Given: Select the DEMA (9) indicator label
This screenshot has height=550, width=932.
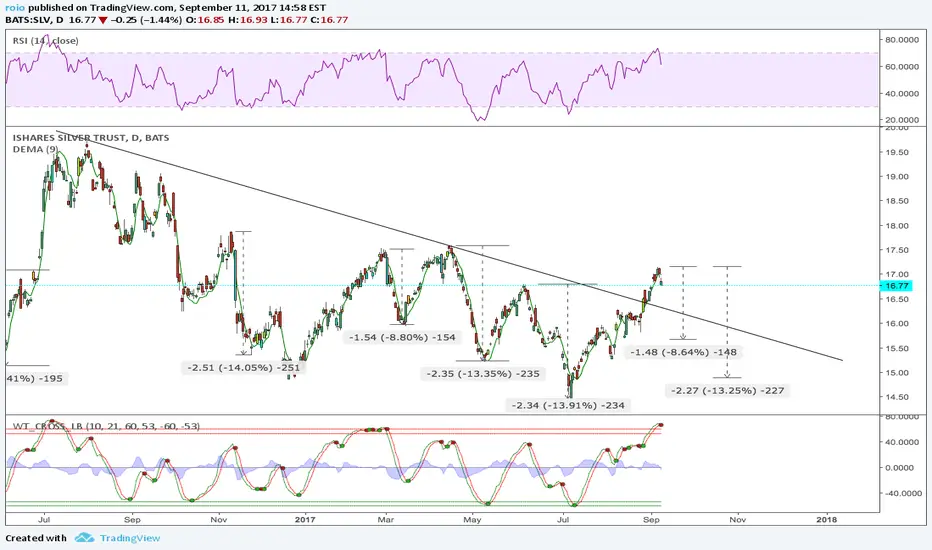Looking at the screenshot, I should click(35, 149).
